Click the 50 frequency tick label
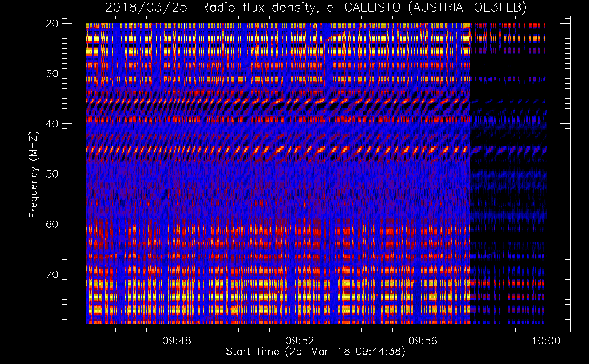This screenshot has width=589, height=364. (x=52, y=174)
